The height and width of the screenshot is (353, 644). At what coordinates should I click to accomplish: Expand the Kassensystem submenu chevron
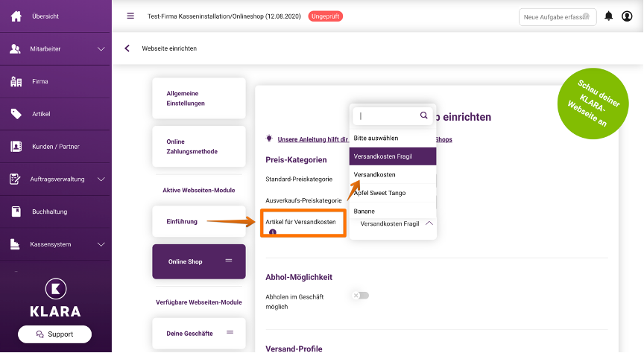point(101,244)
